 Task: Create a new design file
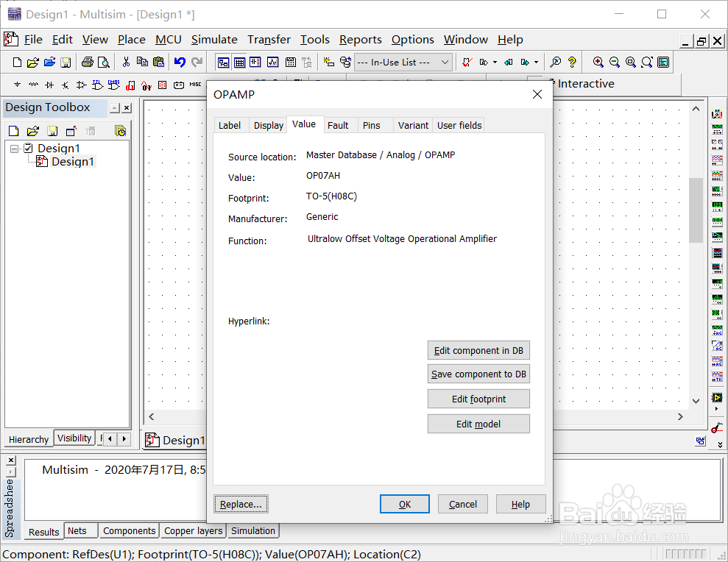click(x=17, y=63)
